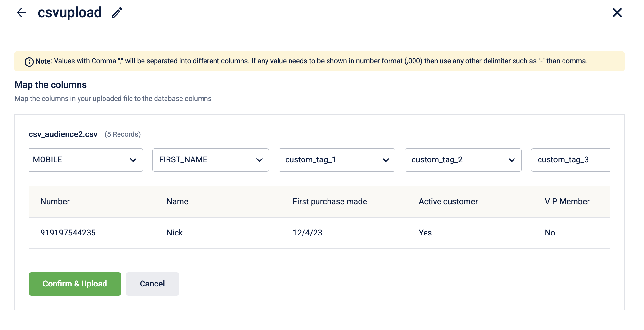Click the Number column header

[x=55, y=202]
